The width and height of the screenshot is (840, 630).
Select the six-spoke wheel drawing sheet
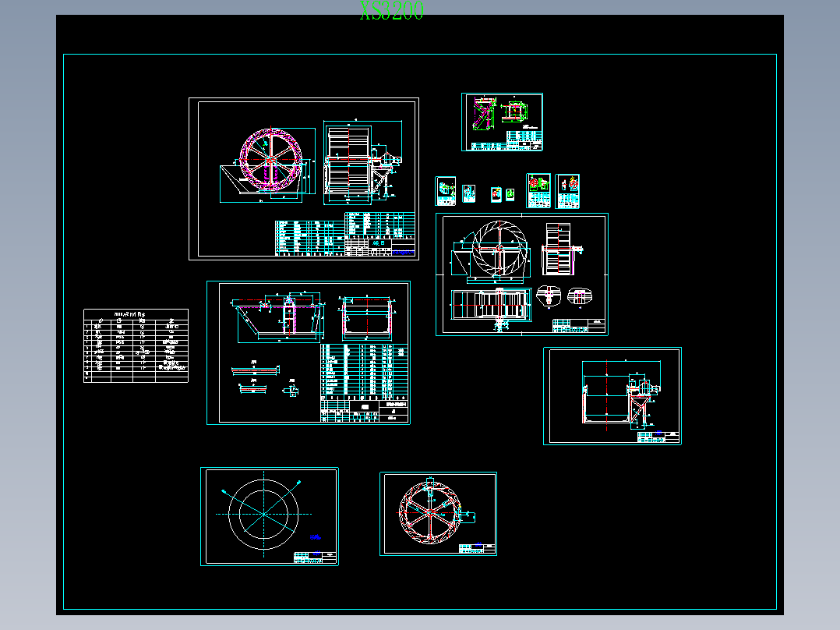tap(438, 514)
